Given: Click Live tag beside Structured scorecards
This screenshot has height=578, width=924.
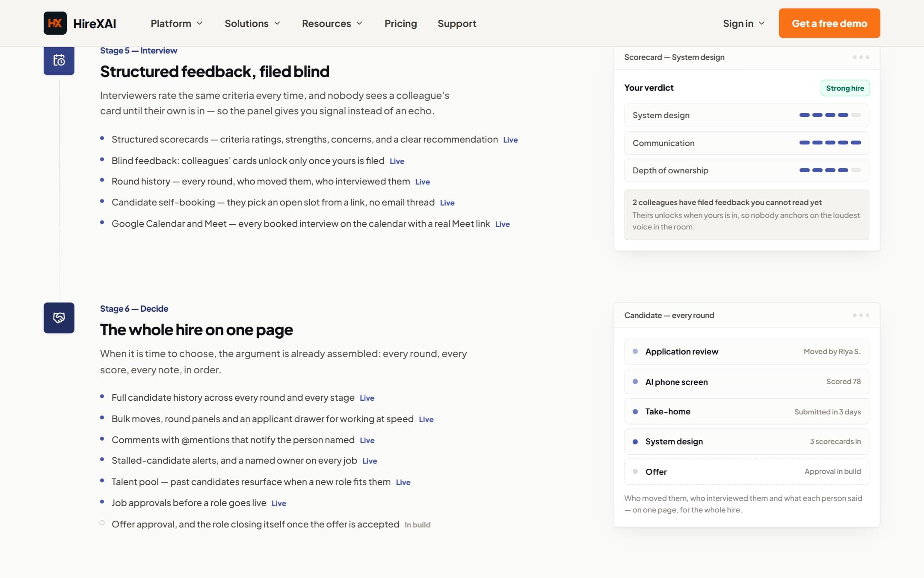Looking at the screenshot, I should 510,140.
